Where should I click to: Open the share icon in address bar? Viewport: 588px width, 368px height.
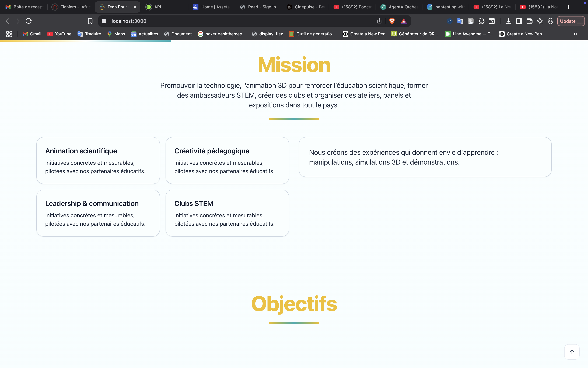click(x=379, y=21)
